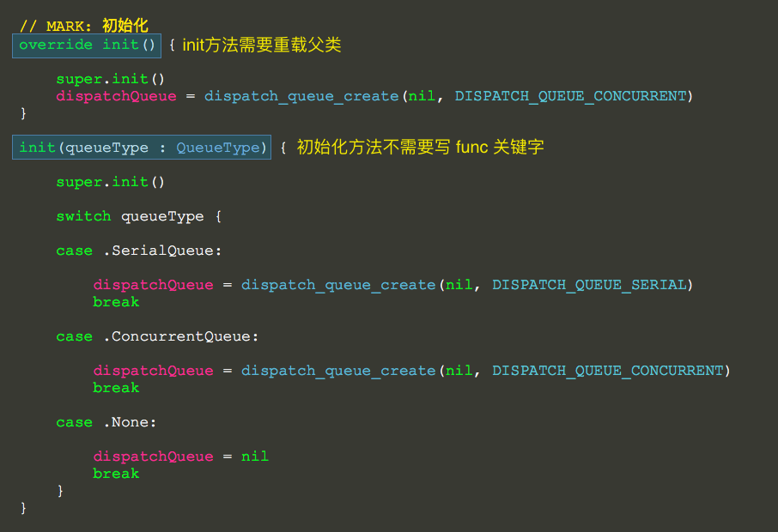
Task: Select the "case .SerialQueue:" line
Action: (139, 251)
